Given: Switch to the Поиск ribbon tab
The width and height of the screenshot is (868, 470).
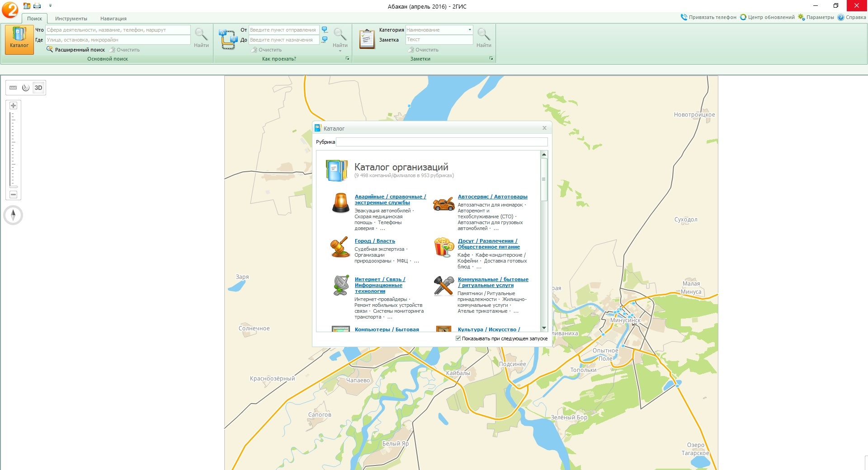Looking at the screenshot, I should point(34,19).
